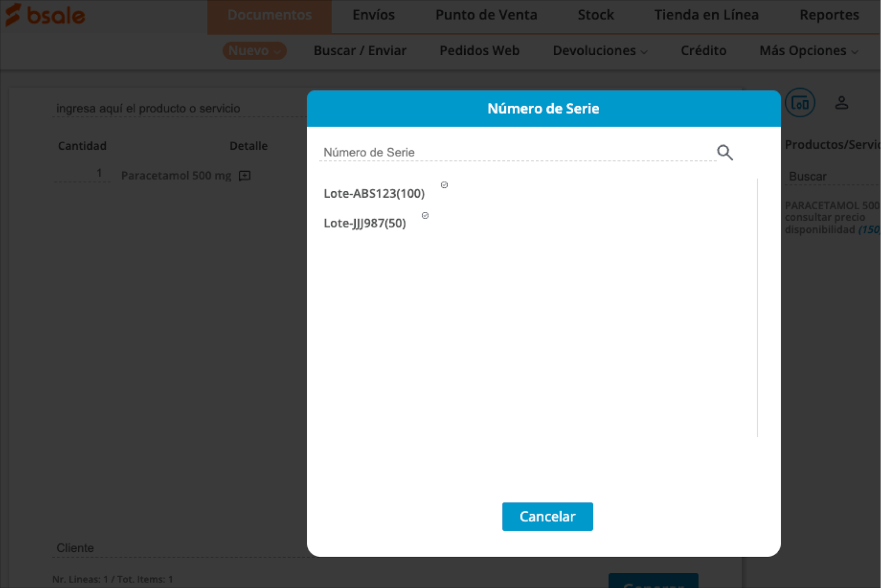
Task: Click the product or service entry field
Action: pyautogui.click(x=180, y=108)
